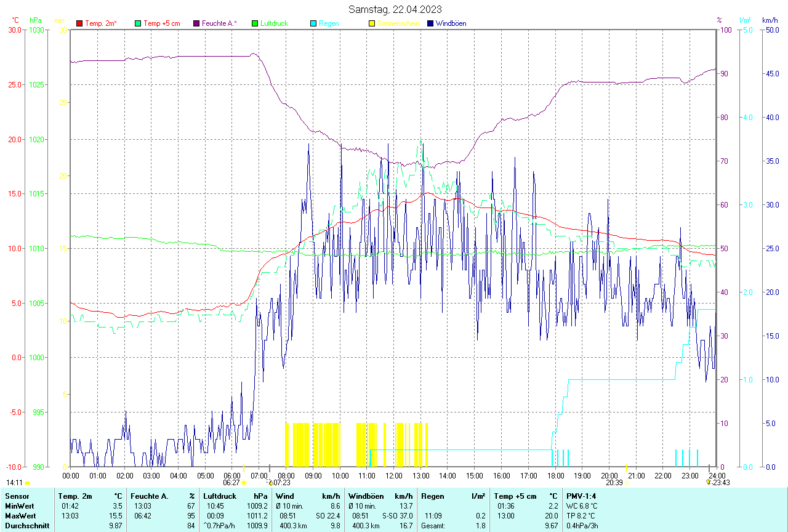Click the max temperature value 15.5
This screenshot has height=532, width=788.
pyautogui.click(x=116, y=515)
